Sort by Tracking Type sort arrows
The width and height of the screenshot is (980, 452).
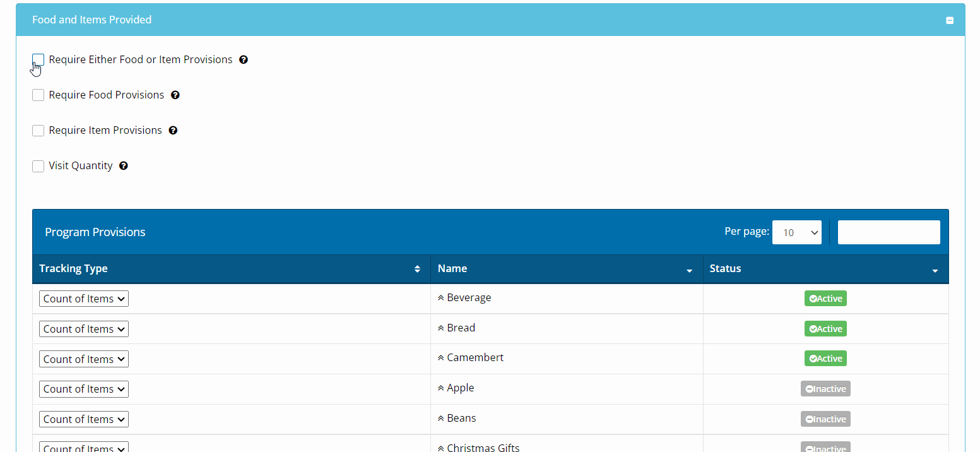(417, 269)
